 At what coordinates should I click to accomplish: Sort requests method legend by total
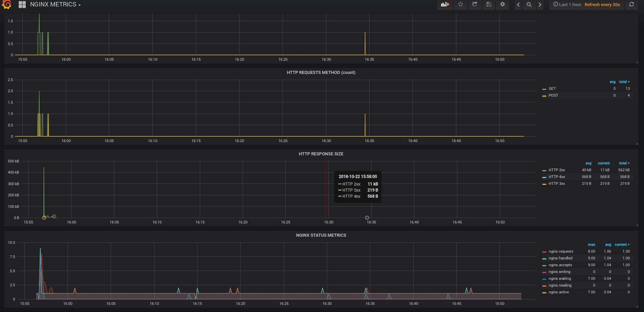tap(624, 82)
